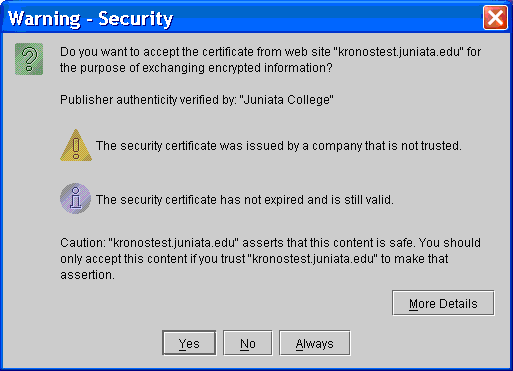Click the "only accept this content if you trust" line
513x371 pixels.
(254, 259)
